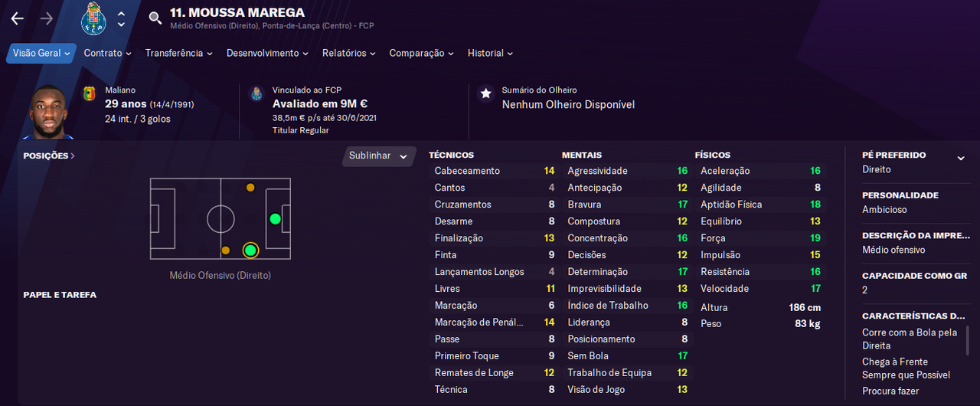980x406 pixels.
Task: Open the Visão Geral dropdown tab
Action: [x=42, y=54]
